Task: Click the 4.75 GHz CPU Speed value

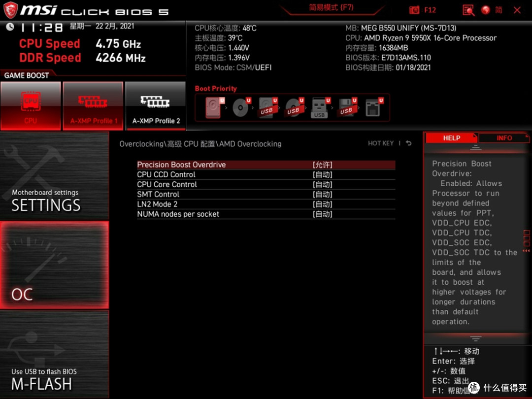Action: point(118,44)
